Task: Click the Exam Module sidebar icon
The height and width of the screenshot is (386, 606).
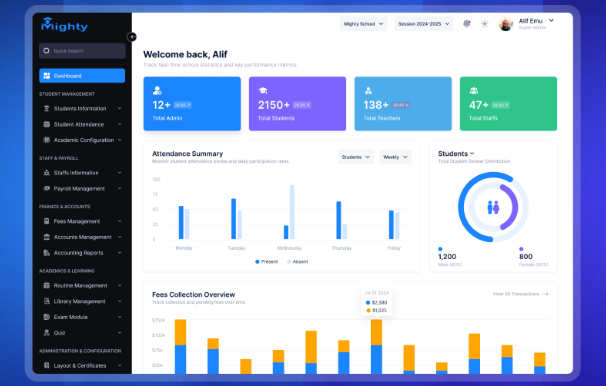Action: (x=46, y=317)
